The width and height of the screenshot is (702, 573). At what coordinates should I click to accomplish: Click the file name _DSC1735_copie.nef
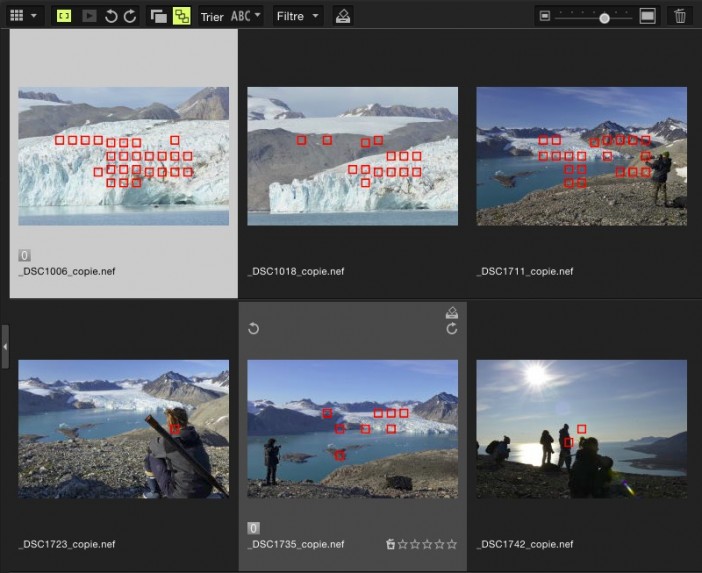point(296,544)
